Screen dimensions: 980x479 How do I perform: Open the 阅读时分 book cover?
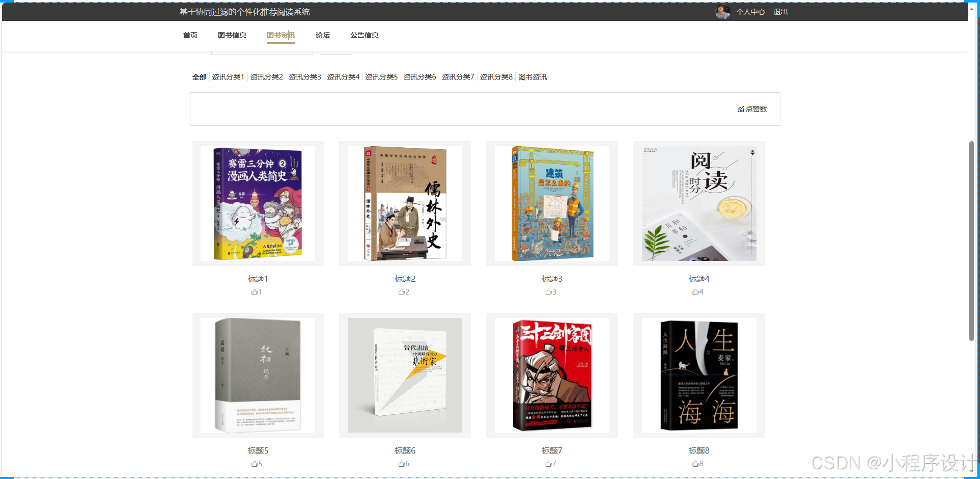pyautogui.click(x=699, y=203)
